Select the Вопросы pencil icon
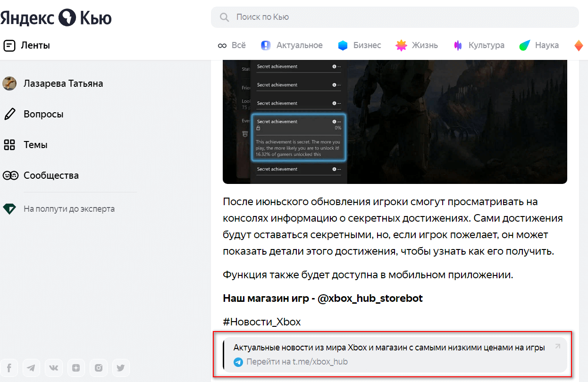 9,114
